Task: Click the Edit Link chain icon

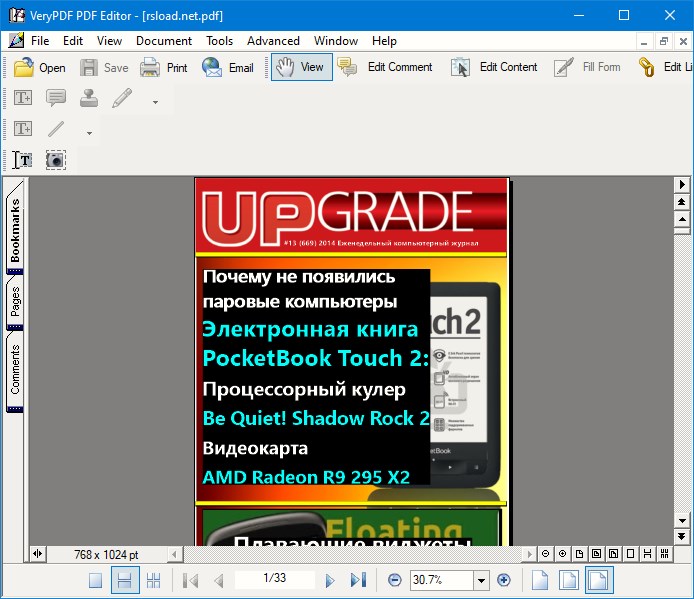Action: [x=647, y=68]
